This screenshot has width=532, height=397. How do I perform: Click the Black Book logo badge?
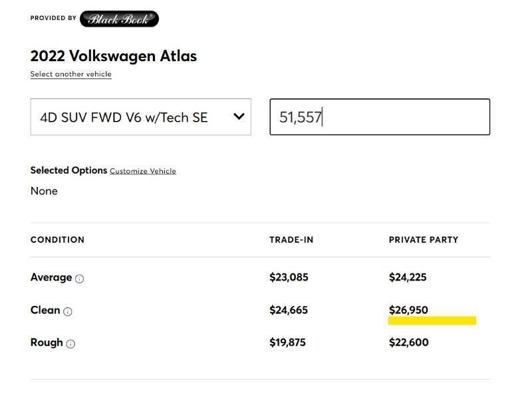119,19
